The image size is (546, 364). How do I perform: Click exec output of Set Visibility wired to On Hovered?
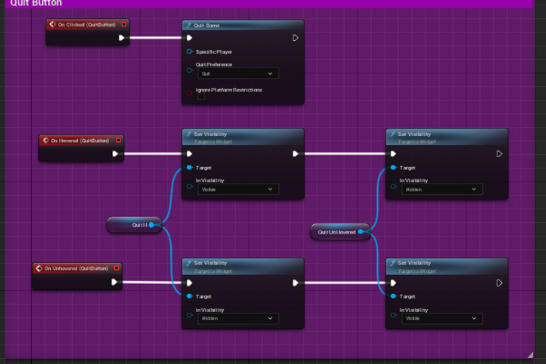(x=295, y=154)
